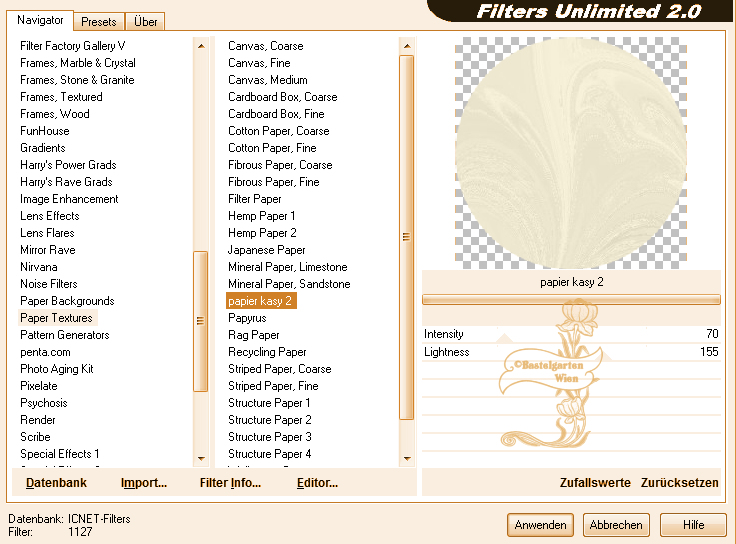Screen dimensions: 736x544
Task: Select Frames, Stone & Granite category
Action: click(x=77, y=80)
